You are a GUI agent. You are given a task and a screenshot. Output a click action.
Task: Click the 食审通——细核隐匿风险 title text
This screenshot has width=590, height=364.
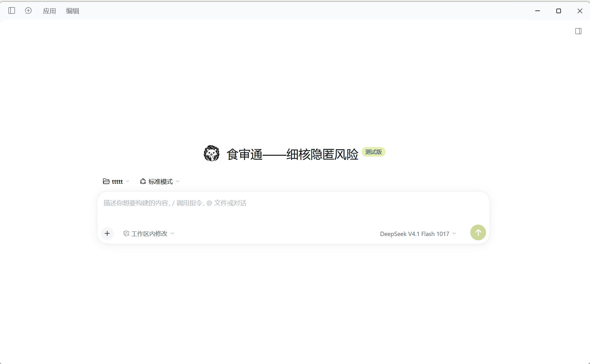292,154
